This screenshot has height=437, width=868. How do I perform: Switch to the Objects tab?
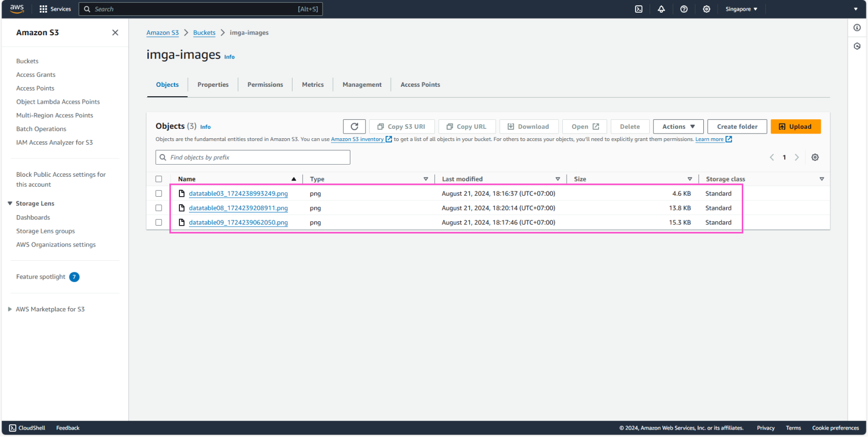[167, 85]
